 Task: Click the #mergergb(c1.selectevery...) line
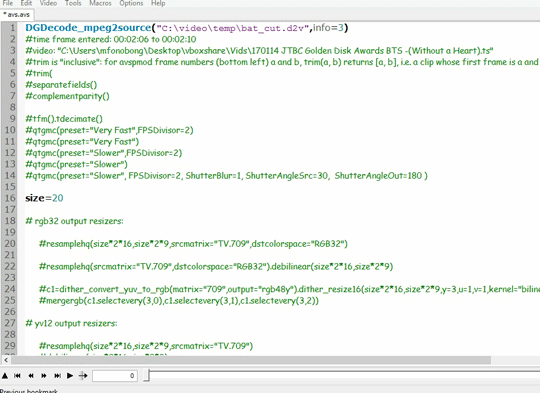click(x=179, y=301)
